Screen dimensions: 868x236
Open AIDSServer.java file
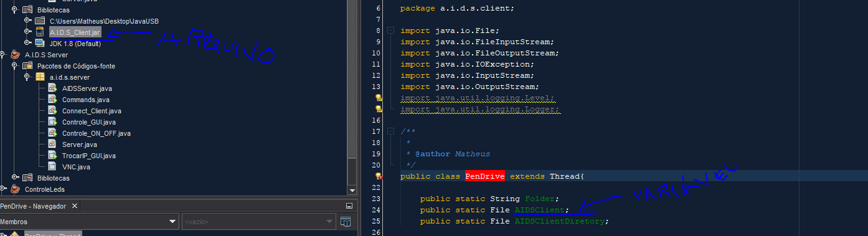point(87,88)
